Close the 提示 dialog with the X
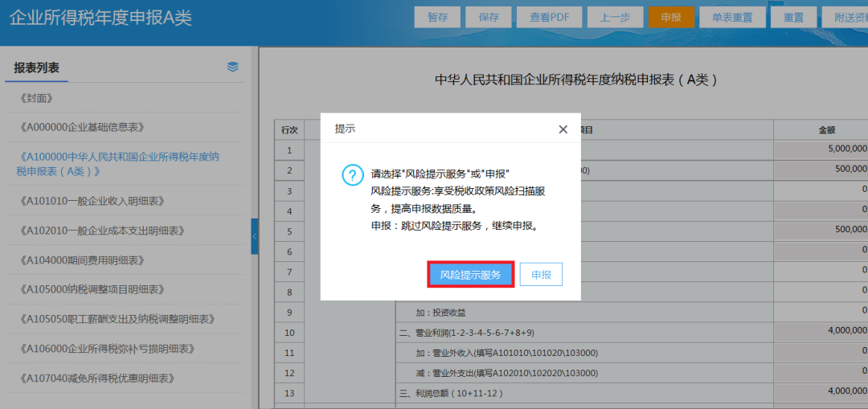868x409 pixels. pyautogui.click(x=563, y=129)
